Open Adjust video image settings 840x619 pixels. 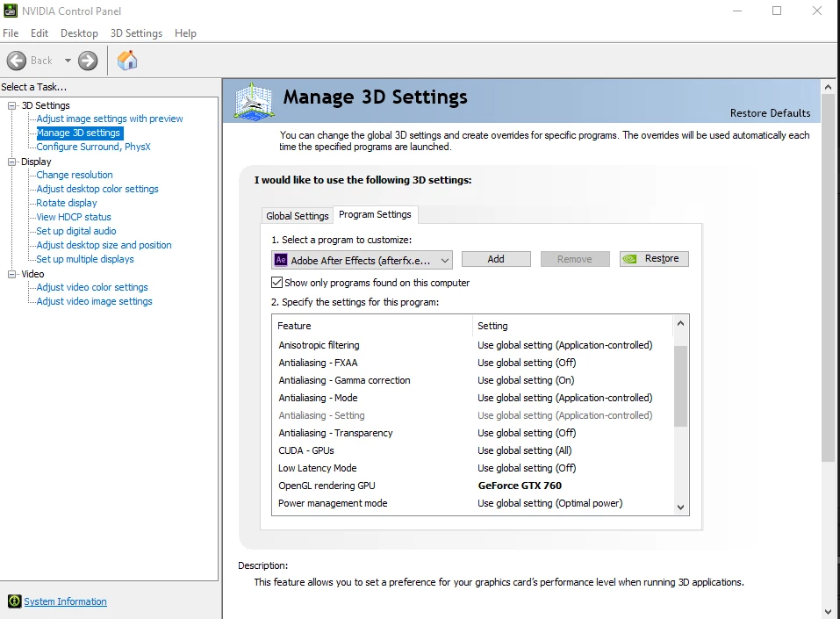point(94,301)
